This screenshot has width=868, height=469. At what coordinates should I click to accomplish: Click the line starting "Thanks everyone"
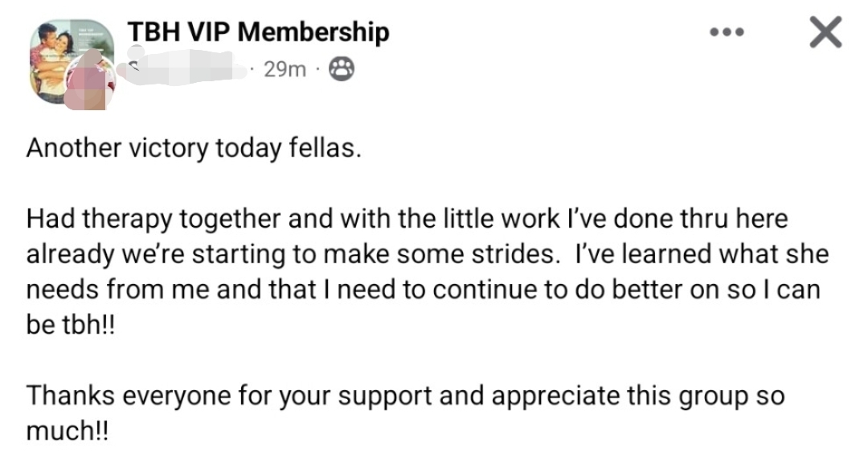[x=405, y=396]
